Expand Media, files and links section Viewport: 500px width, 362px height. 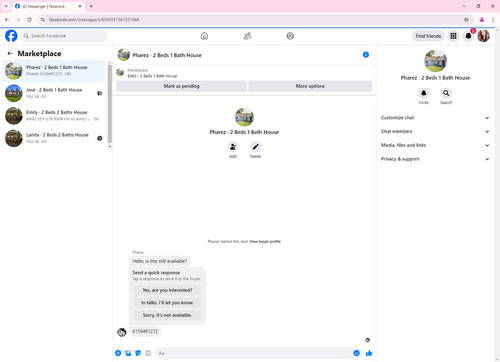(435, 145)
